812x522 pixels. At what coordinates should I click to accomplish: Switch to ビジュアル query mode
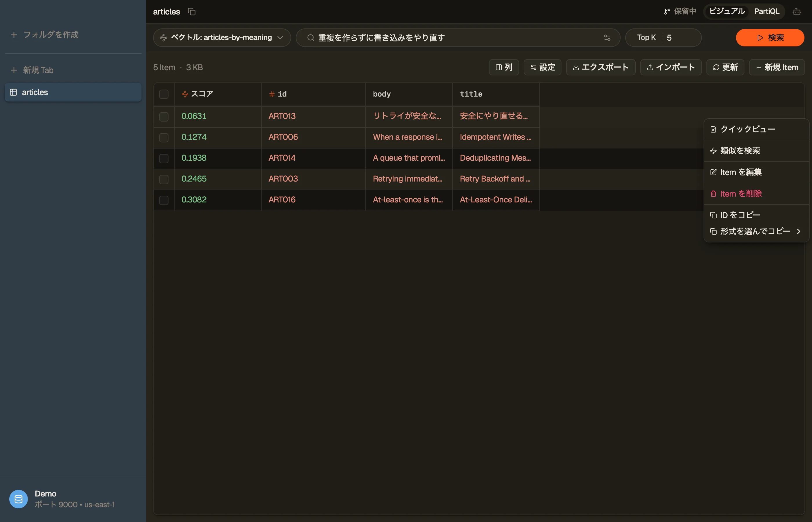pos(727,12)
